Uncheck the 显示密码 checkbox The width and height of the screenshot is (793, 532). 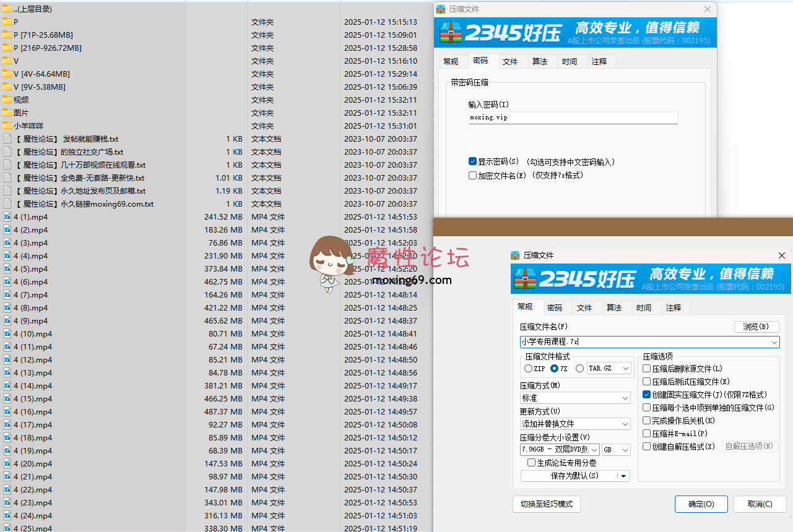[x=473, y=161]
